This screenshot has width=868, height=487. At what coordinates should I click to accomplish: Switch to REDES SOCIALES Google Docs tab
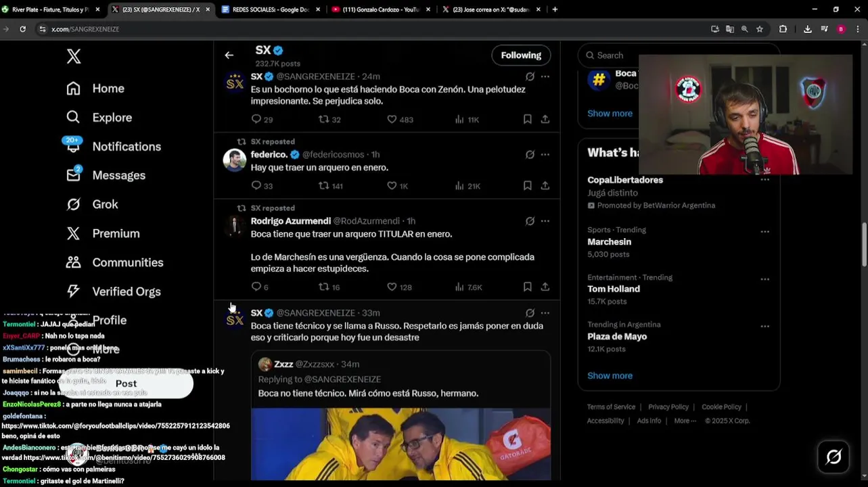tap(269, 9)
